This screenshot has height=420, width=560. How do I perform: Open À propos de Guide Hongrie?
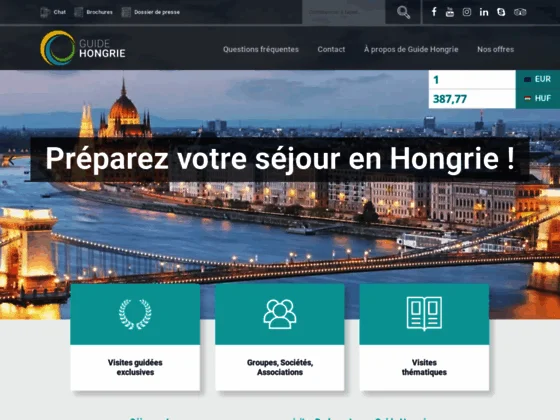click(x=411, y=49)
